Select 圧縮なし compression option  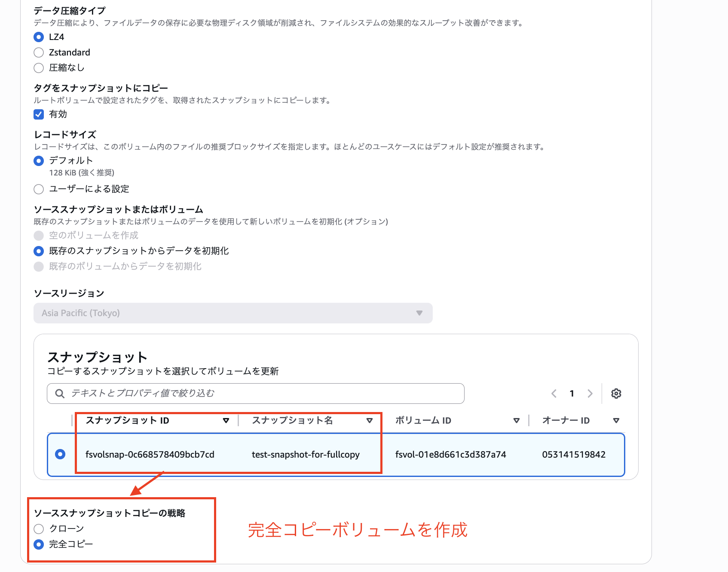click(39, 68)
